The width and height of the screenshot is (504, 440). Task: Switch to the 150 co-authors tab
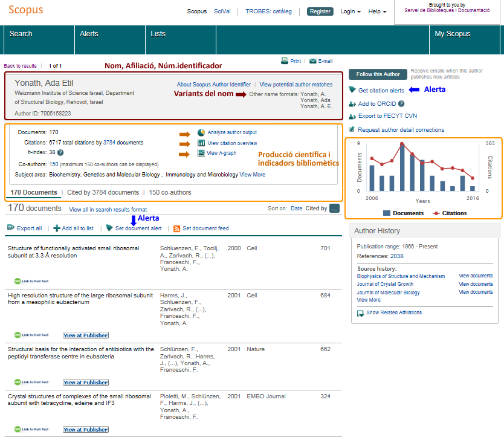[170, 192]
